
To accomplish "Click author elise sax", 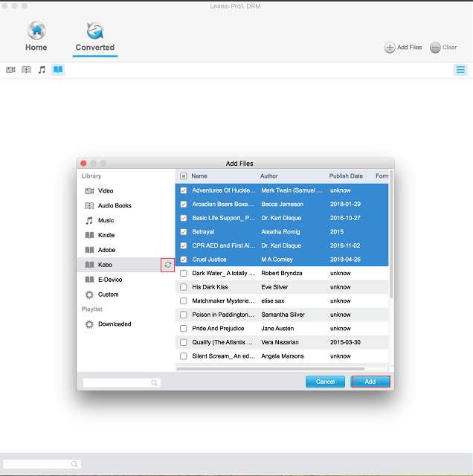I will pyautogui.click(x=273, y=300).
